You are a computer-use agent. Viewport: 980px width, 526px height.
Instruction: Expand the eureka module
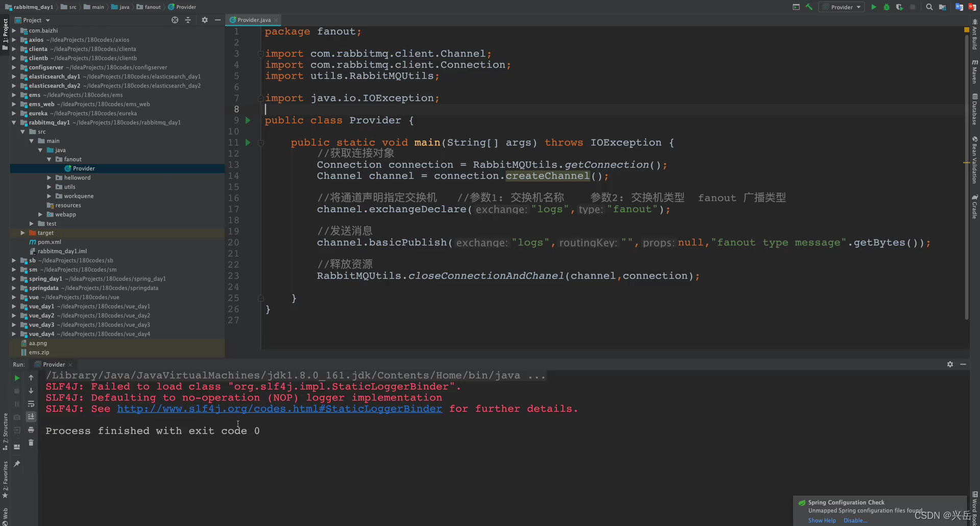tap(14, 113)
